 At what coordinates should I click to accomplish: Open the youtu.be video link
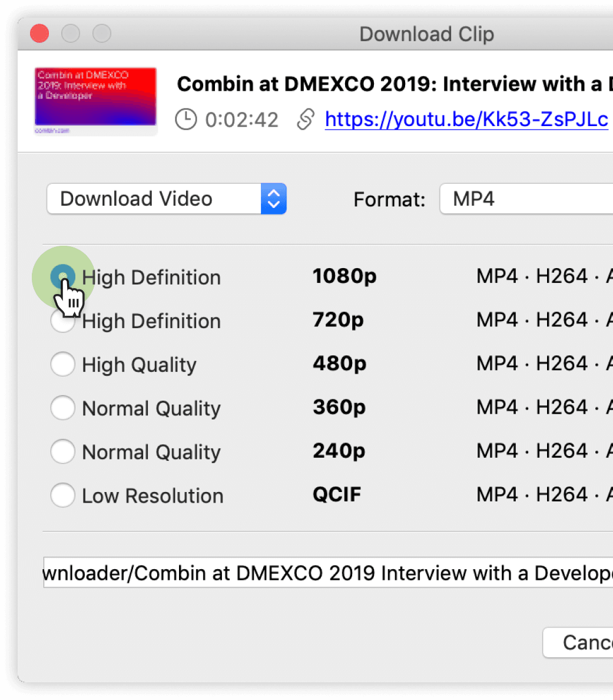(x=466, y=120)
